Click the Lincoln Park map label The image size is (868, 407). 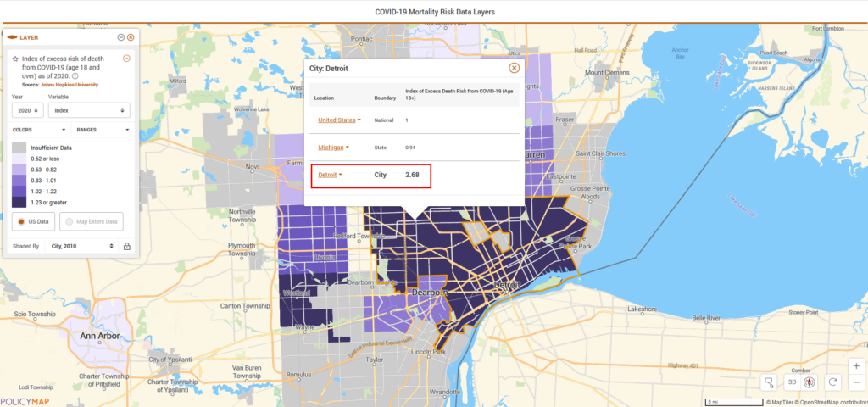coord(428,352)
